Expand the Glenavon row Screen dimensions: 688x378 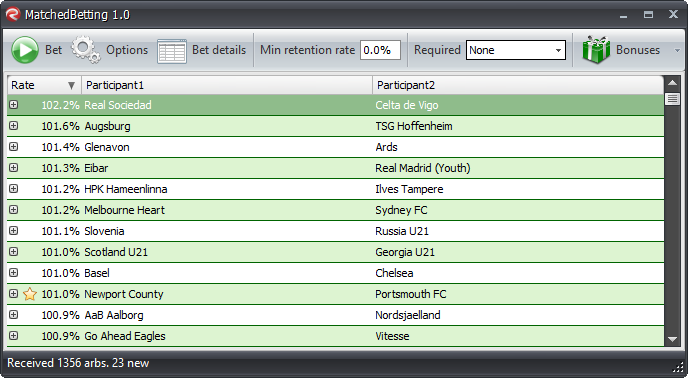(14, 147)
